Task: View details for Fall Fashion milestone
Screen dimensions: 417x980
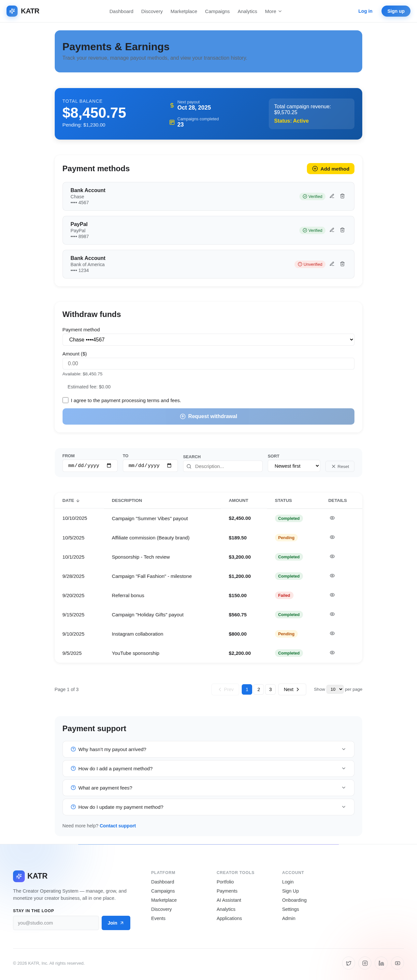Action: click(x=332, y=576)
